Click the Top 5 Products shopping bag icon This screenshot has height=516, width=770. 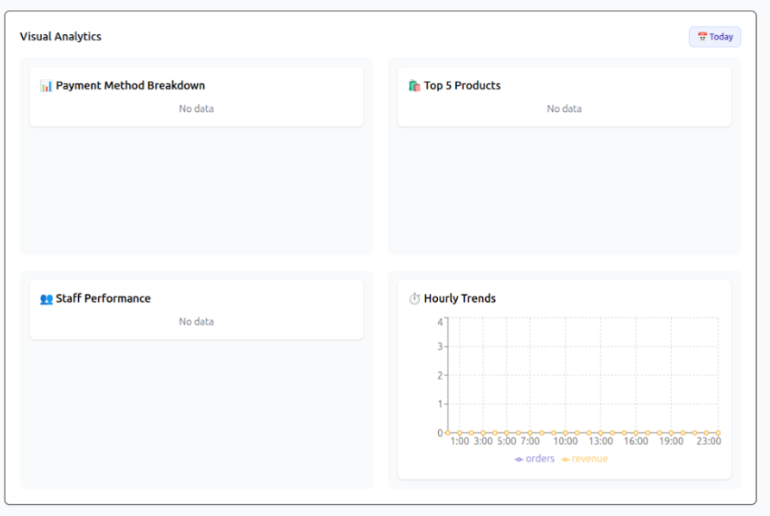pos(414,86)
